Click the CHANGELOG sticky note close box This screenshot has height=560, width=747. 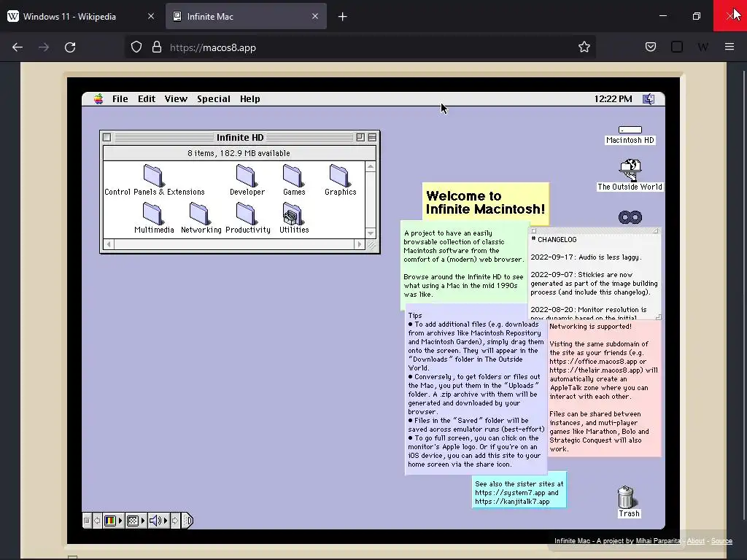tap(533, 231)
